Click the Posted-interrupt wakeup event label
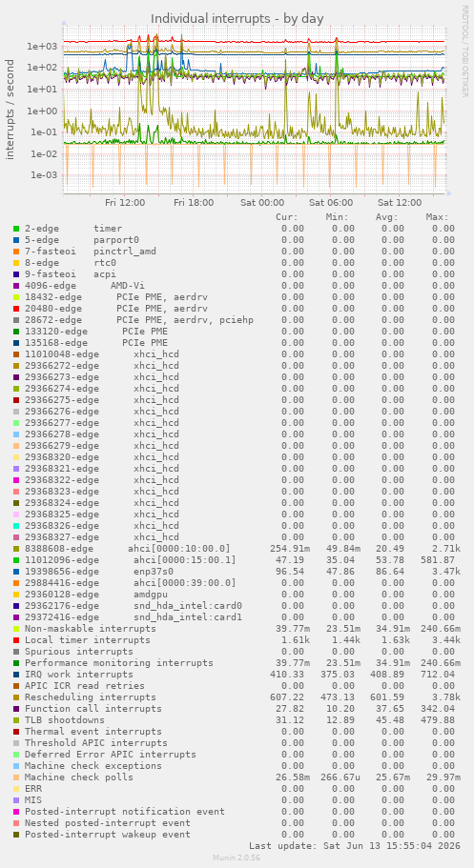 pyautogui.click(x=108, y=835)
